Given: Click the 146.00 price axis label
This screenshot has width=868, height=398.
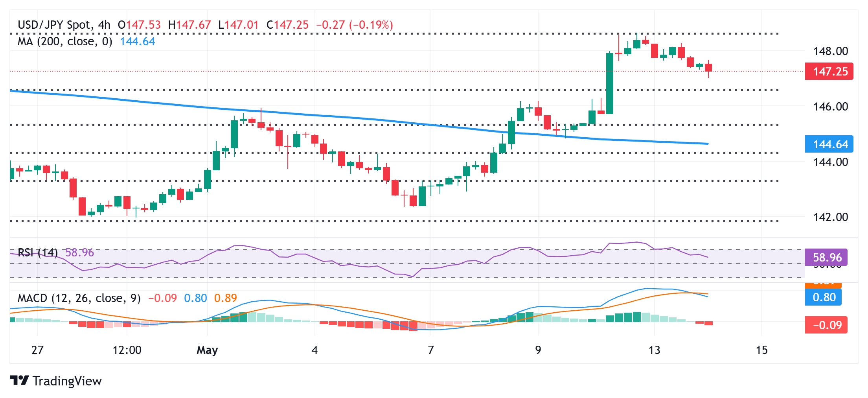Looking at the screenshot, I should point(830,106).
